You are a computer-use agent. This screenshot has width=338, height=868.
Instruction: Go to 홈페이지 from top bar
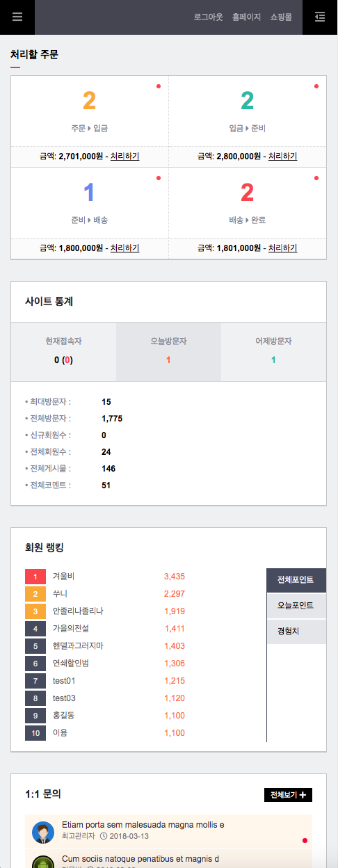click(246, 17)
